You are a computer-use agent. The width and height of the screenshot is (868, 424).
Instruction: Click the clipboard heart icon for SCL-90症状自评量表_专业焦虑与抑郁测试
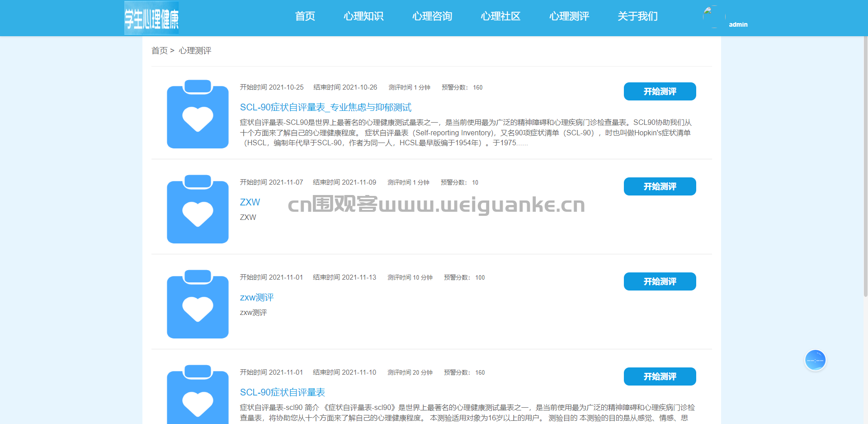click(198, 114)
